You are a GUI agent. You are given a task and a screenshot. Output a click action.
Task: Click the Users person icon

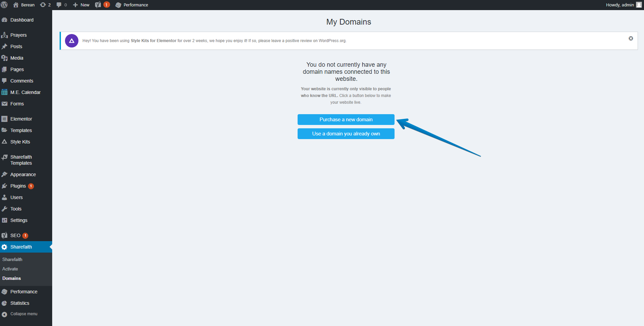[4, 197]
